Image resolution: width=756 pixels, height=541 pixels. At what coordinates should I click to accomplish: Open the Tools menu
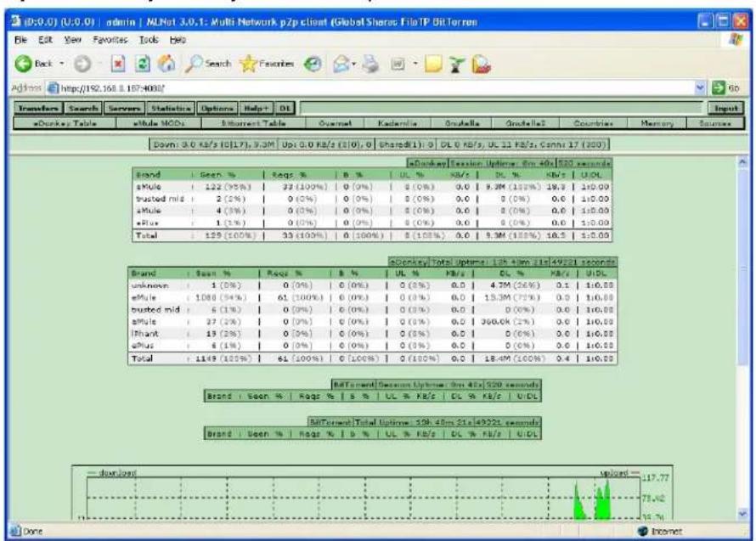149,40
